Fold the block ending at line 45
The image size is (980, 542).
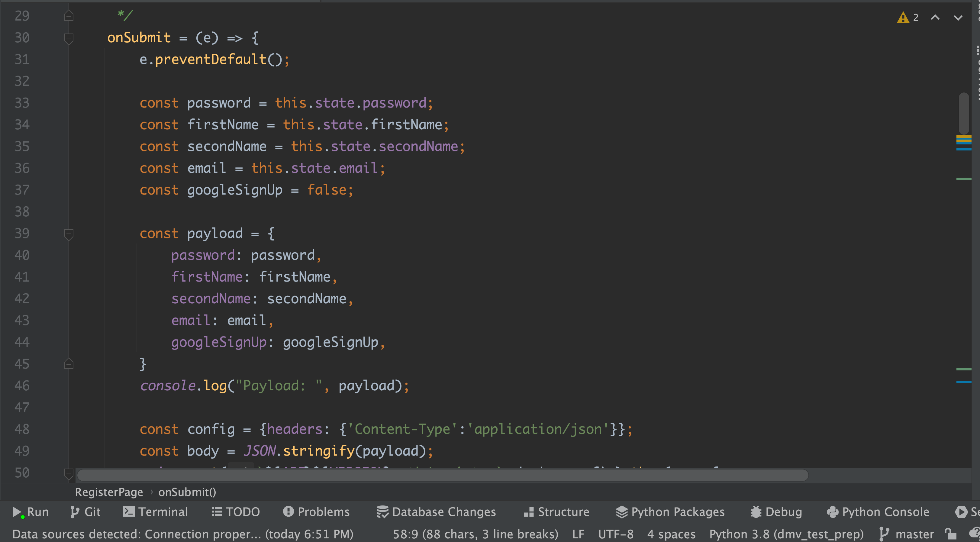(x=69, y=364)
